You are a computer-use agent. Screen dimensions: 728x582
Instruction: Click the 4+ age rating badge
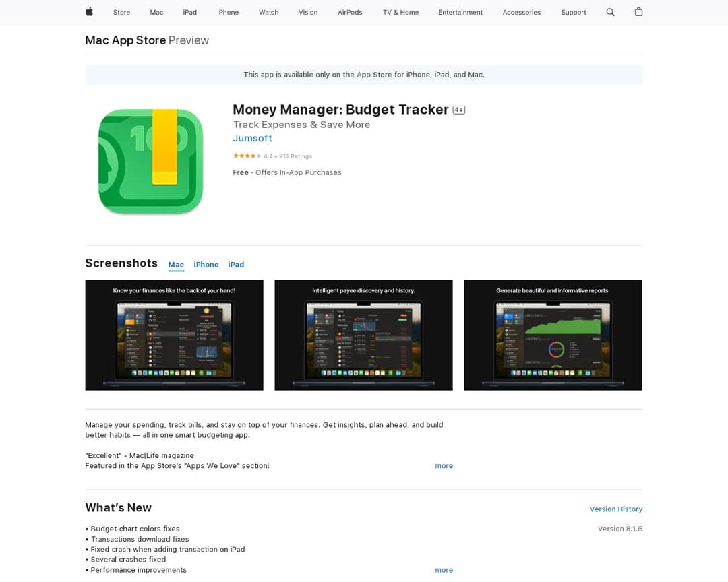point(459,110)
